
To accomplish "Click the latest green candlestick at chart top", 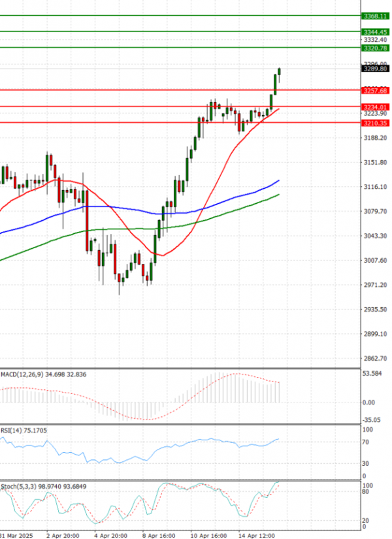I will [280, 71].
